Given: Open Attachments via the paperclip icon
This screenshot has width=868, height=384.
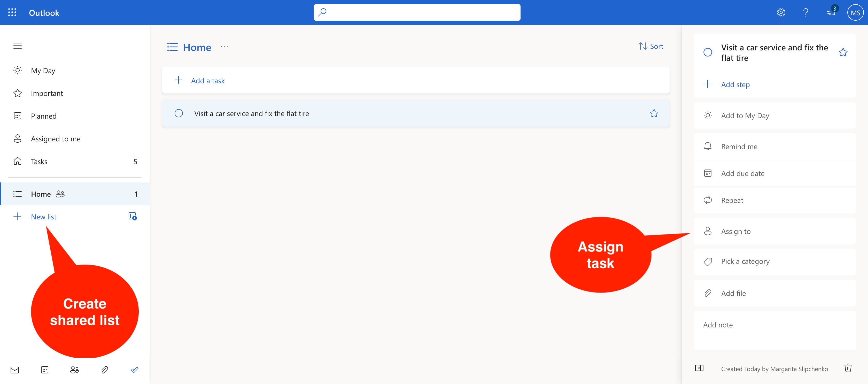Looking at the screenshot, I should coord(104,370).
